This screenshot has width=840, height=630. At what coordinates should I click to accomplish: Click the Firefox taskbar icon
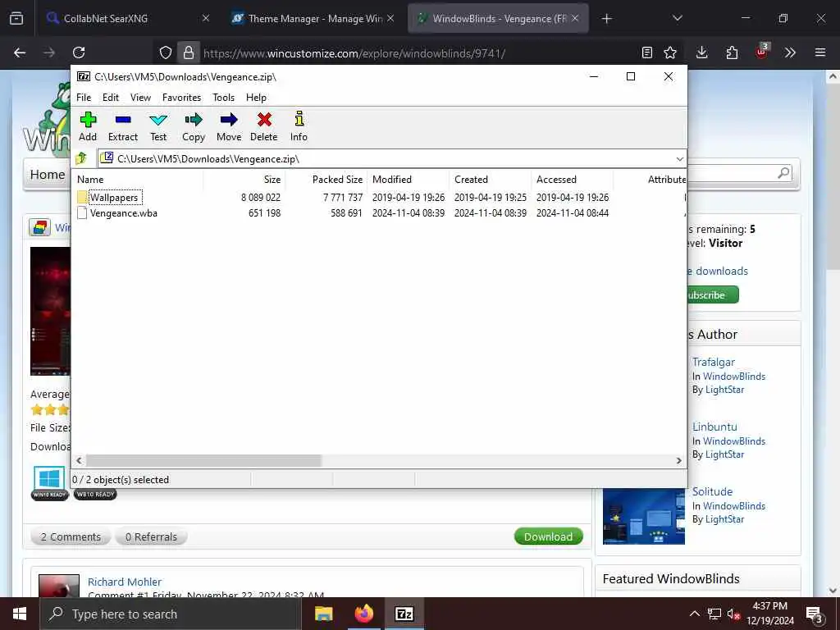(363, 614)
